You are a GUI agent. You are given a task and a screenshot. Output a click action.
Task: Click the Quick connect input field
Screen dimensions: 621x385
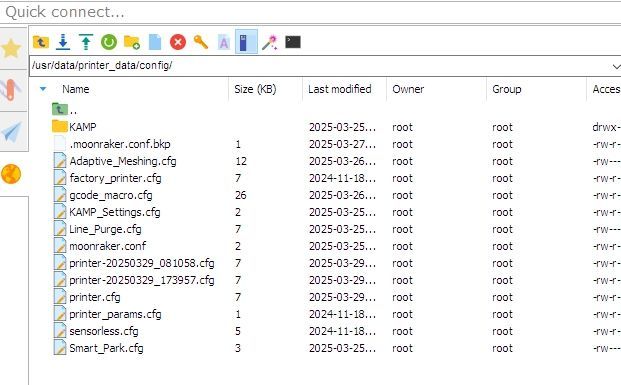point(310,12)
